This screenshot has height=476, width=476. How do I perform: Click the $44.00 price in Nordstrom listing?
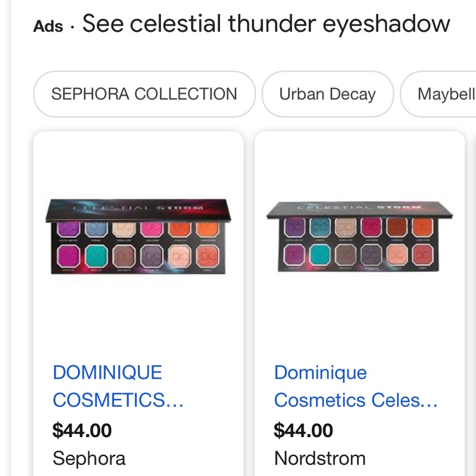click(x=303, y=430)
